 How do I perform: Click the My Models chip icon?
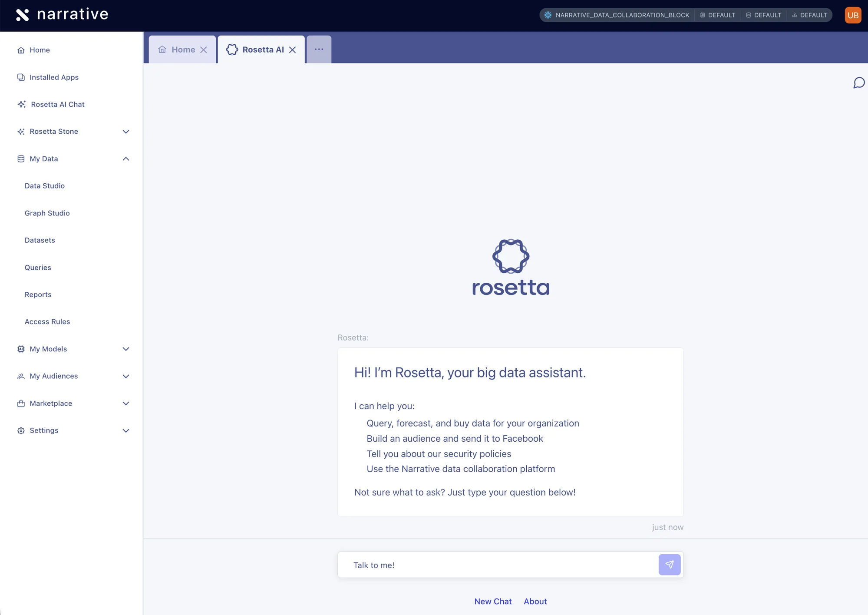point(21,349)
